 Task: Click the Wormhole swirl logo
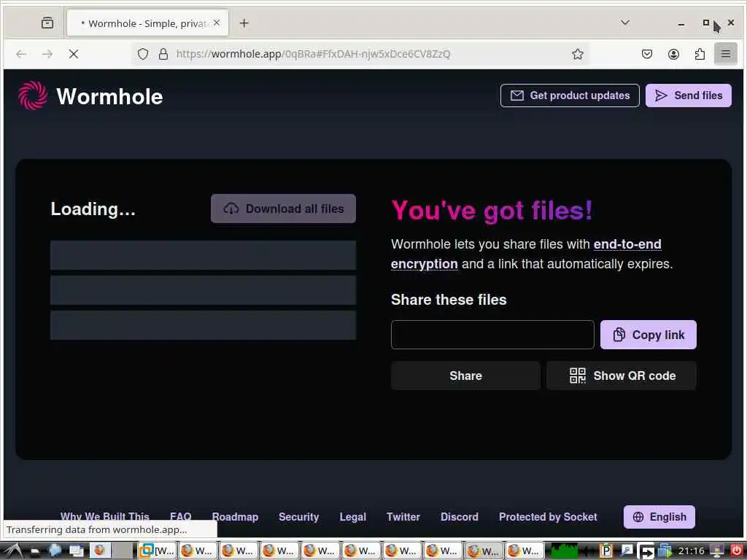click(x=33, y=96)
